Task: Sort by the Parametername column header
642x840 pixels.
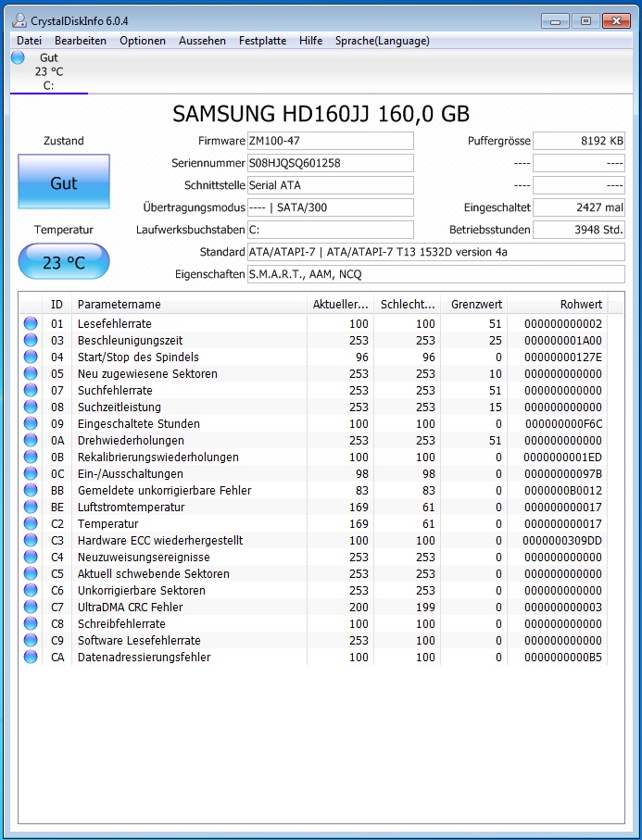Action: (189, 305)
